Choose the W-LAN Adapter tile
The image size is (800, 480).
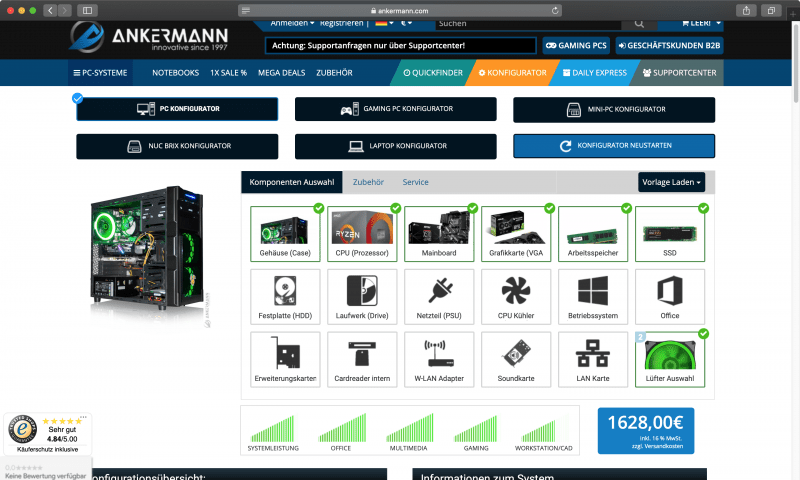[439, 360]
